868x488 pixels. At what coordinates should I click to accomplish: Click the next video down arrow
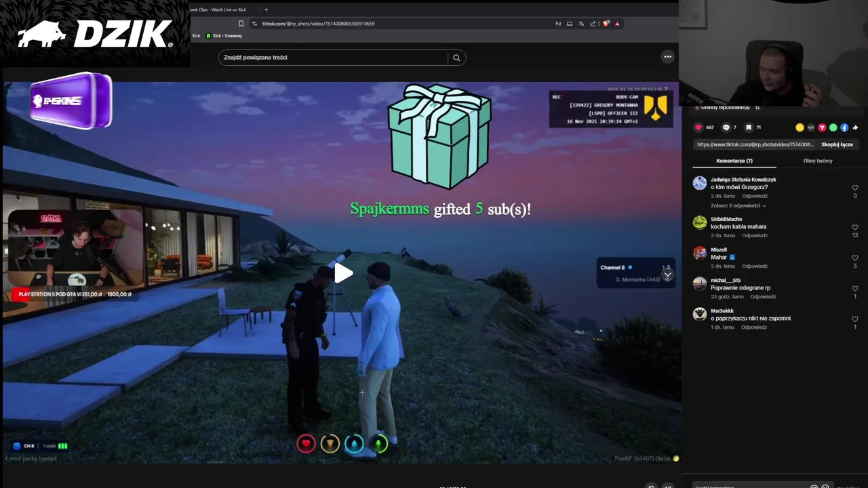(x=667, y=273)
